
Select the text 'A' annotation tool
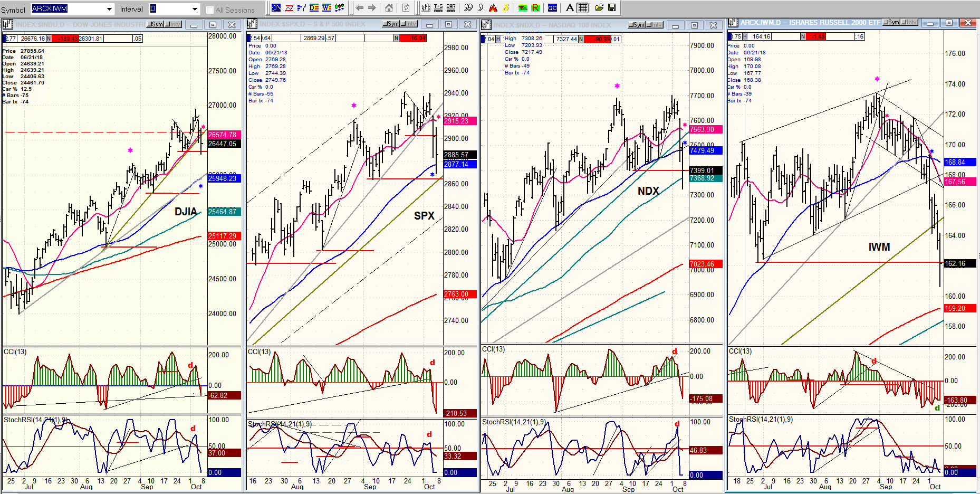click(570, 8)
